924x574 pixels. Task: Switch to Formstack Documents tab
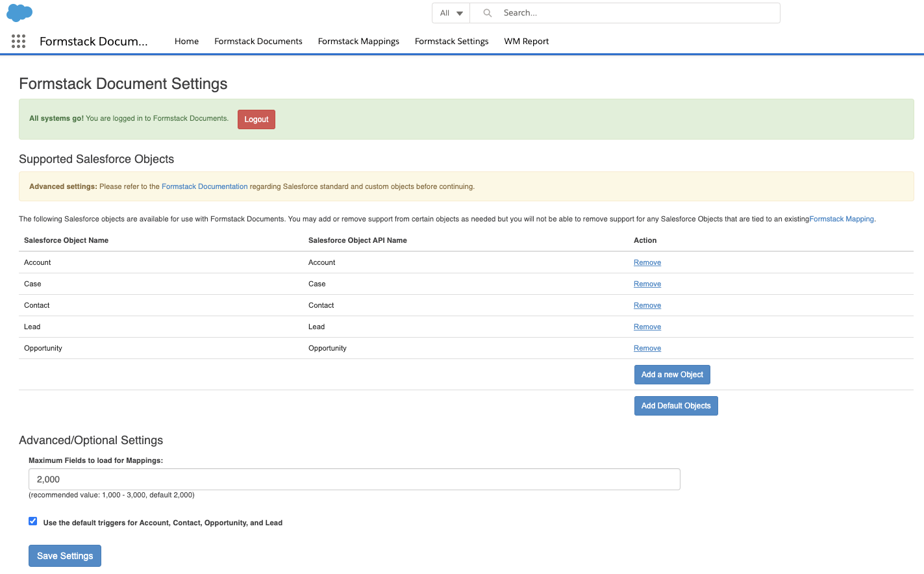coord(258,42)
